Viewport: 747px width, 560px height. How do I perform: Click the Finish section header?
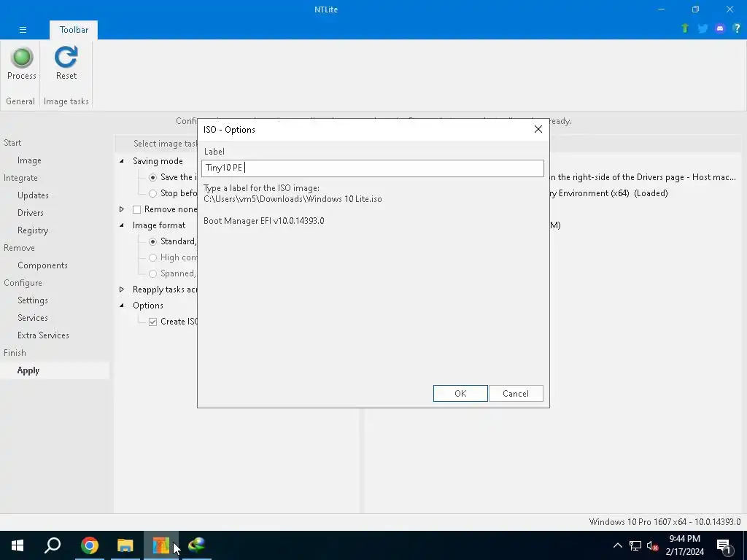coord(15,353)
